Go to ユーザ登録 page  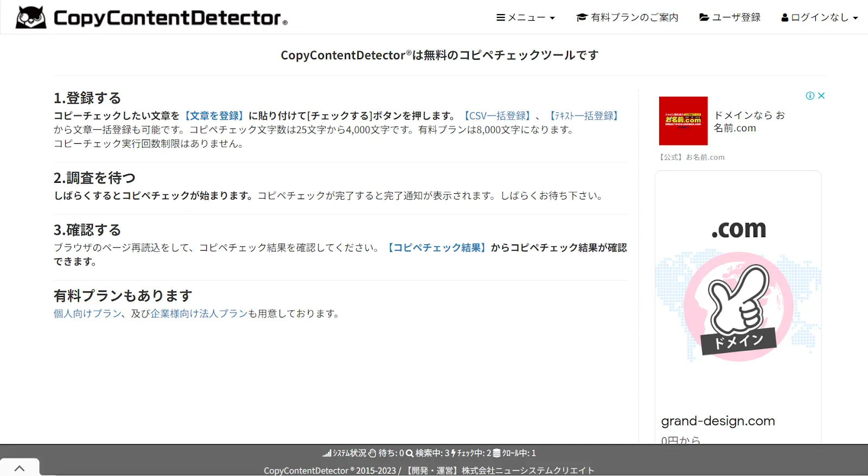coord(730,17)
